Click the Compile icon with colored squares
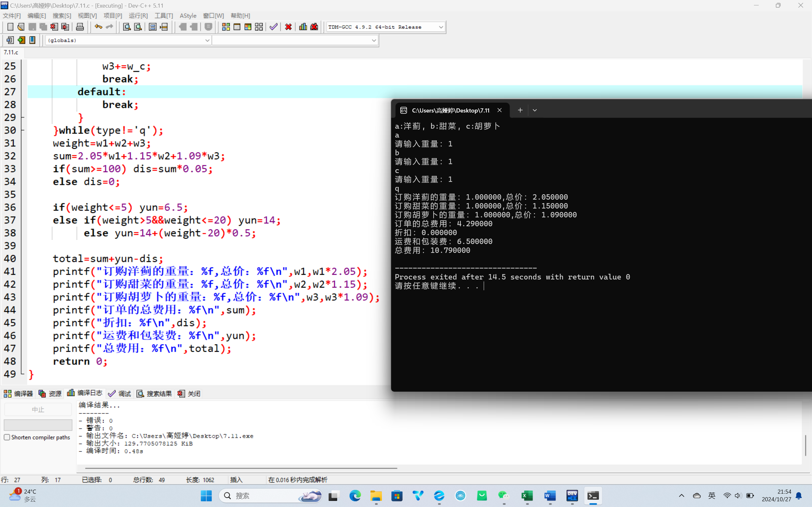This screenshot has height=507, width=812. (x=226, y=27)
